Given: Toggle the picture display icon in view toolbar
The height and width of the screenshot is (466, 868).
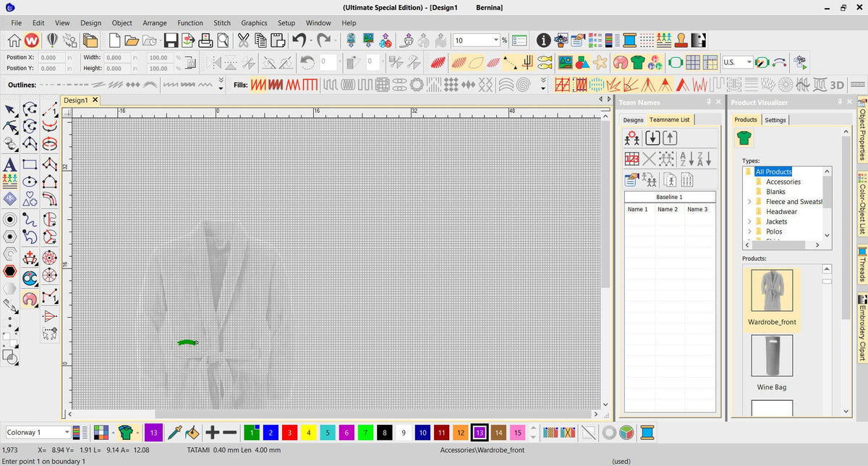Looking at the screenshot, I should 566,62.
